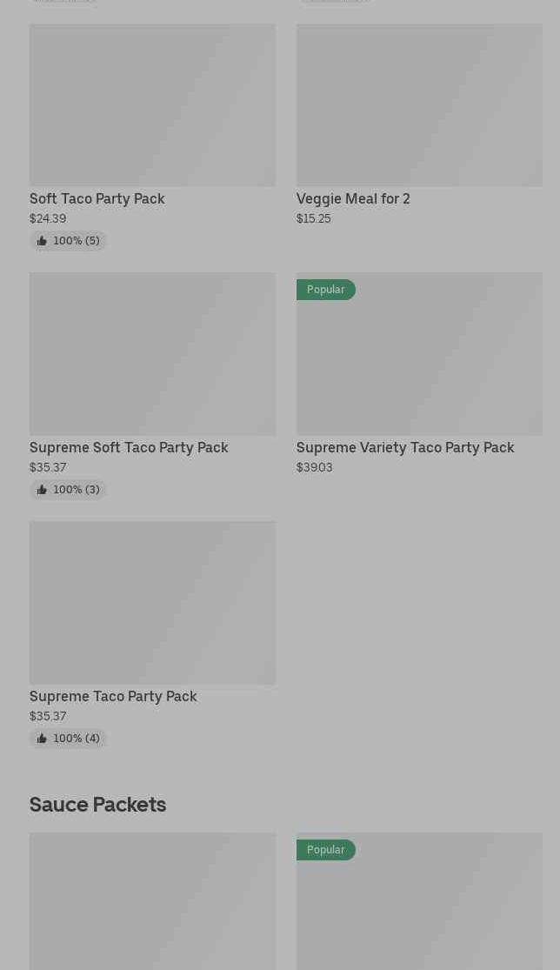The image size is (560, 970).
Task: Click Supreme Variety Taco Party Pack title
Action: (x=405, y=447)
